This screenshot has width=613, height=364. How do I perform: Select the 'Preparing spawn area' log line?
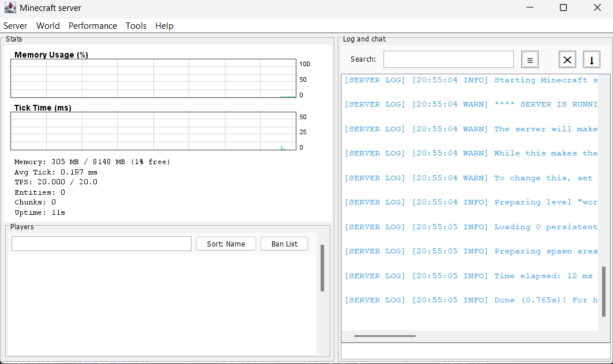pos(471,251)
